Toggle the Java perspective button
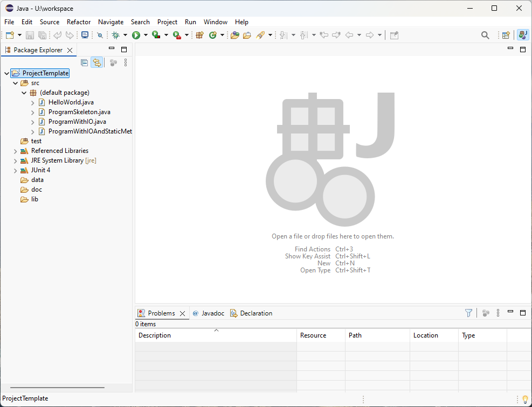The height and width of the screenshot is (407, 532). coord(522,35)
